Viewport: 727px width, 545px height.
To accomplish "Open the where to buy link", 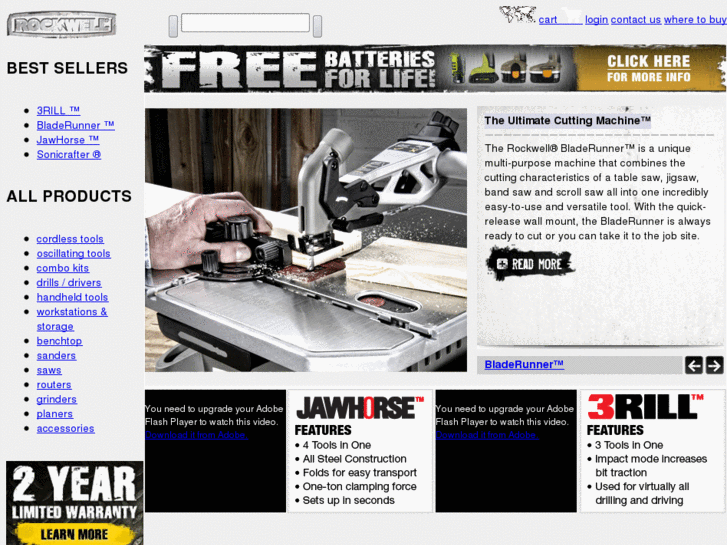I will click(695, 19).
